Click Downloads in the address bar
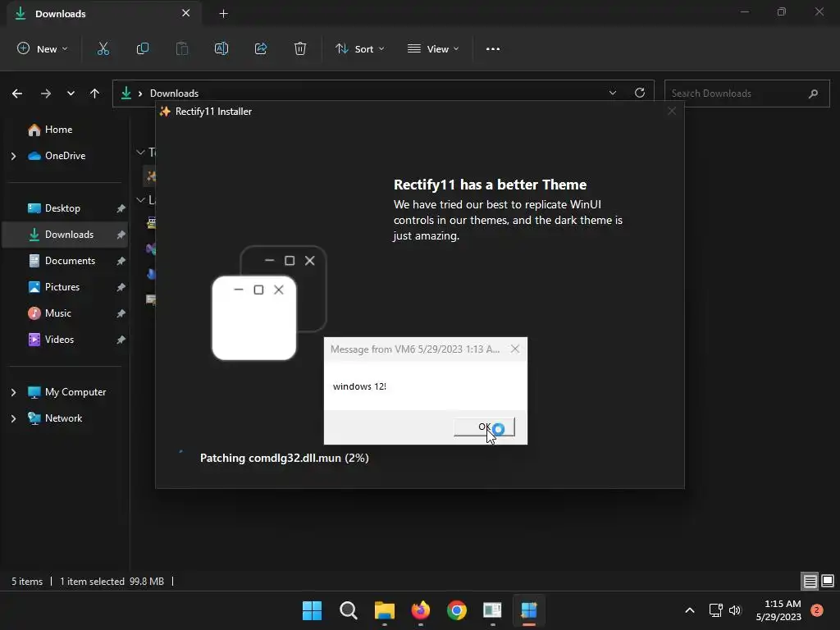 tap(174, 94)
